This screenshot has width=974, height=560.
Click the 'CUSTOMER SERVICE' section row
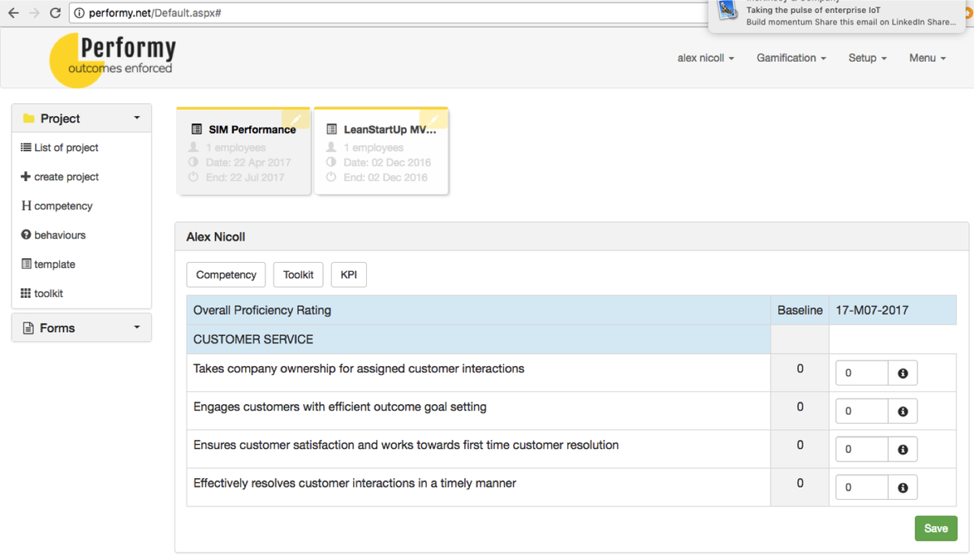pyautogui.click(x=478, y=339)
